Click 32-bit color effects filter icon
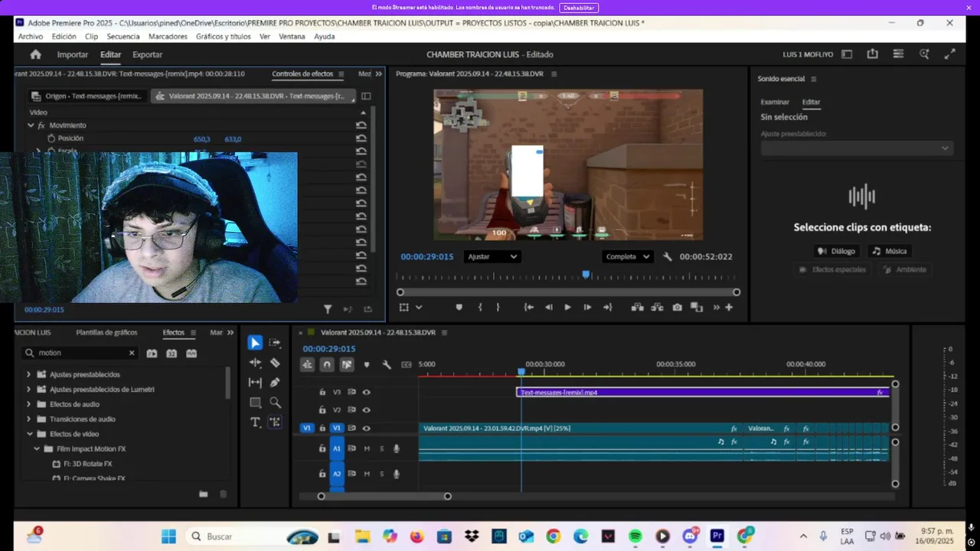Screen dimensions: 980x551 pos(171,354)
